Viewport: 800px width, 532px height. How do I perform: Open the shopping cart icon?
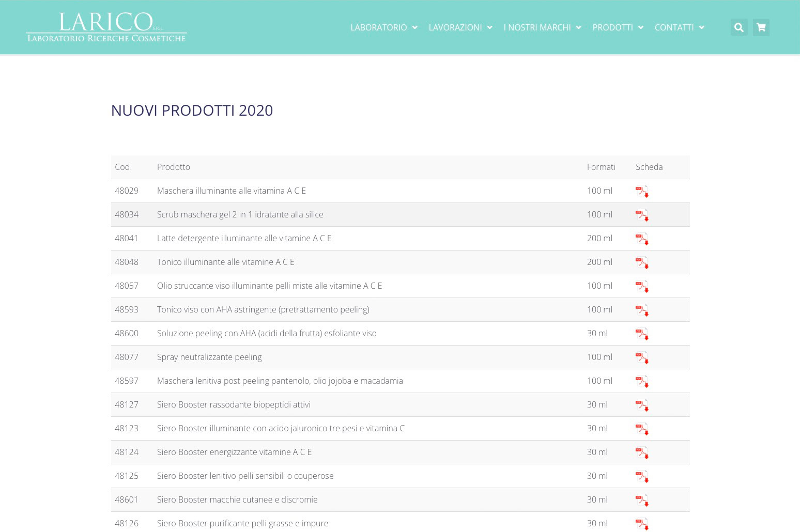click(x=761, y=27)
